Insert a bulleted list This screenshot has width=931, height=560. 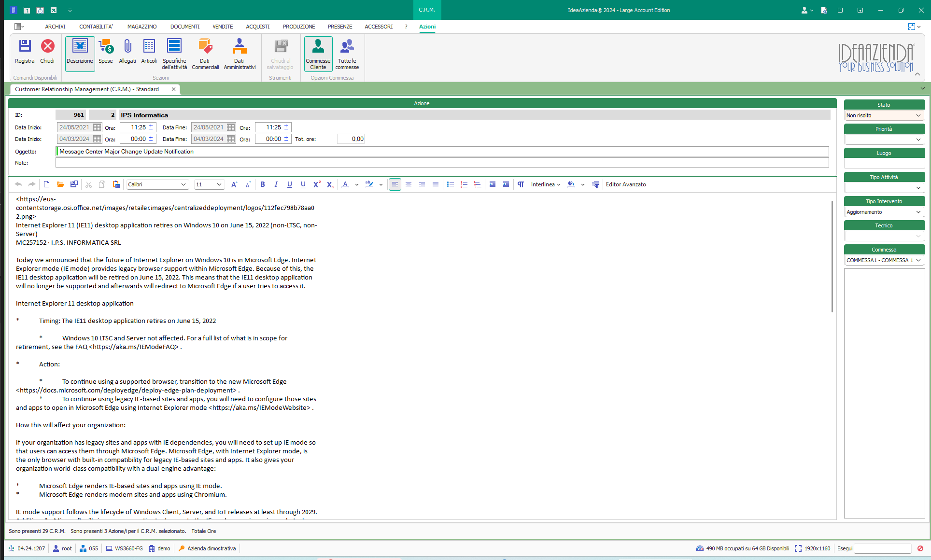pos(451,184)
